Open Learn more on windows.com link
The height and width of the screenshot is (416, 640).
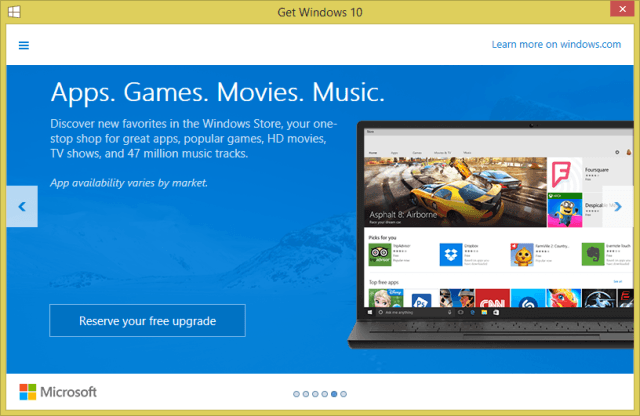pyautogui.click(x=556, y=45)
